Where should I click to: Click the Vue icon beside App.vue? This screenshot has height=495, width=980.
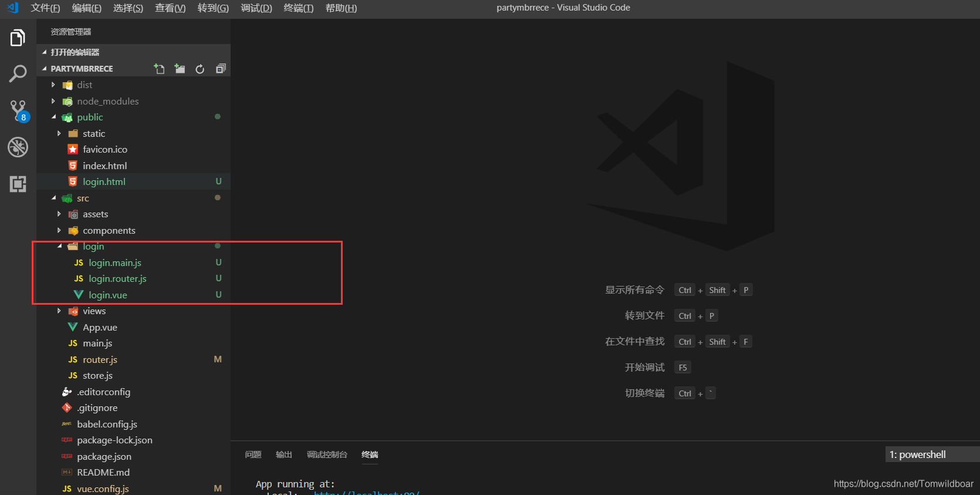(x=73, y=327)
